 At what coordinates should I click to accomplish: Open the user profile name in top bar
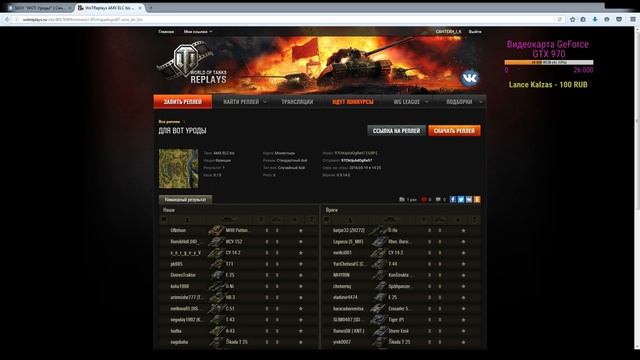point(448,31)
